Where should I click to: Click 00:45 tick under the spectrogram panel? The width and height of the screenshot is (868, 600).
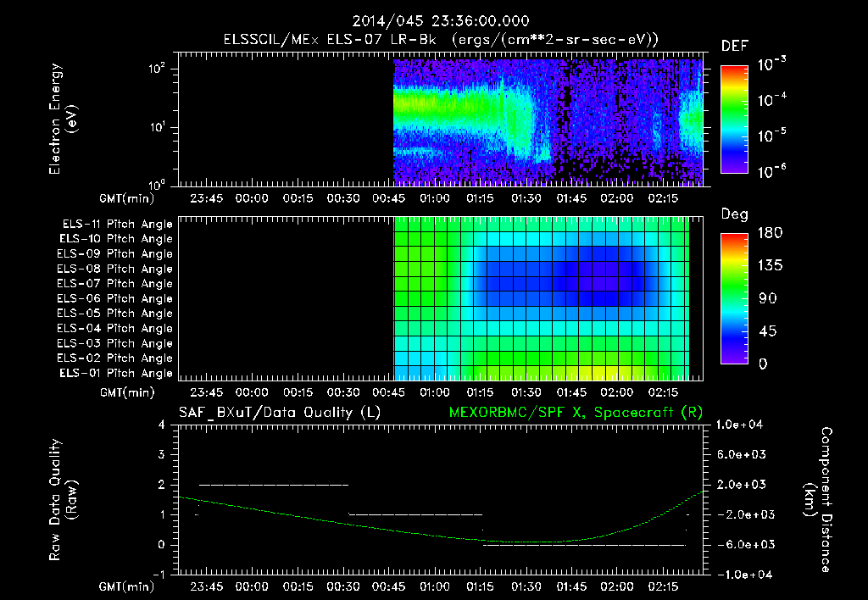pos(388,198)
